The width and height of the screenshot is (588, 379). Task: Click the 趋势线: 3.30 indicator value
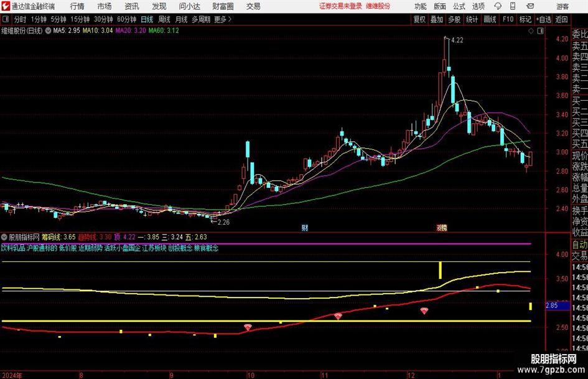point(95,237)
